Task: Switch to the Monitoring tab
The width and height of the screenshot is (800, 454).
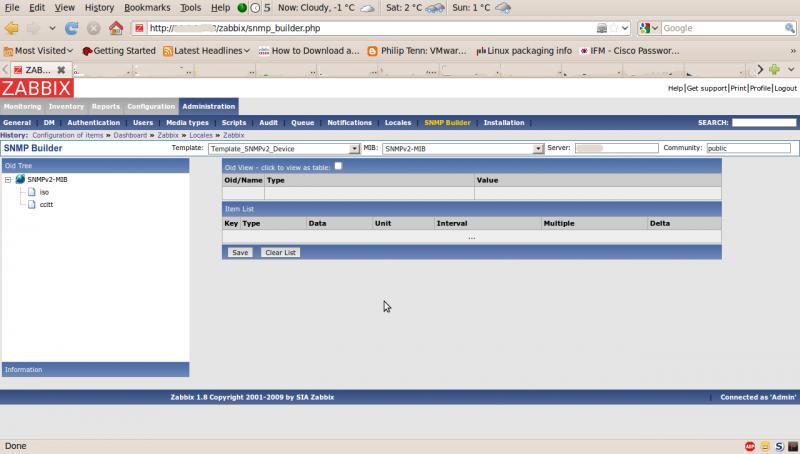Action: pos(22,106)
